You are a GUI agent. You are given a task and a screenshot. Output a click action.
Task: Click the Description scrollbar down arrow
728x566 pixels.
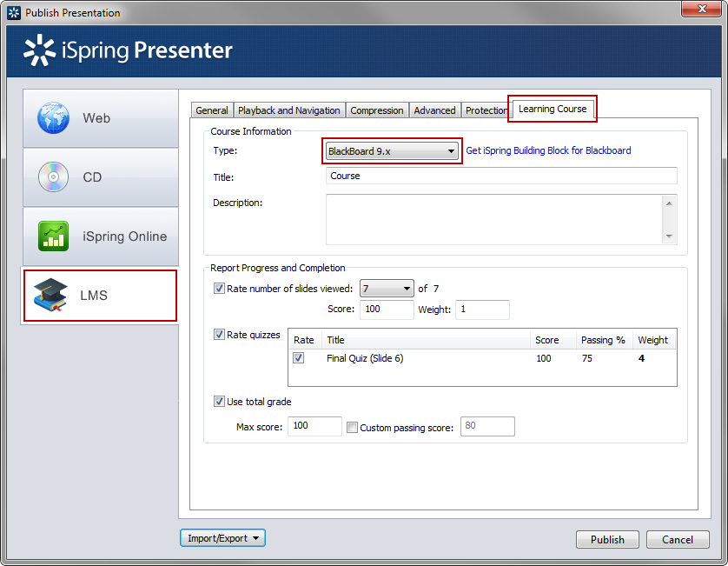tap(669, 236)
